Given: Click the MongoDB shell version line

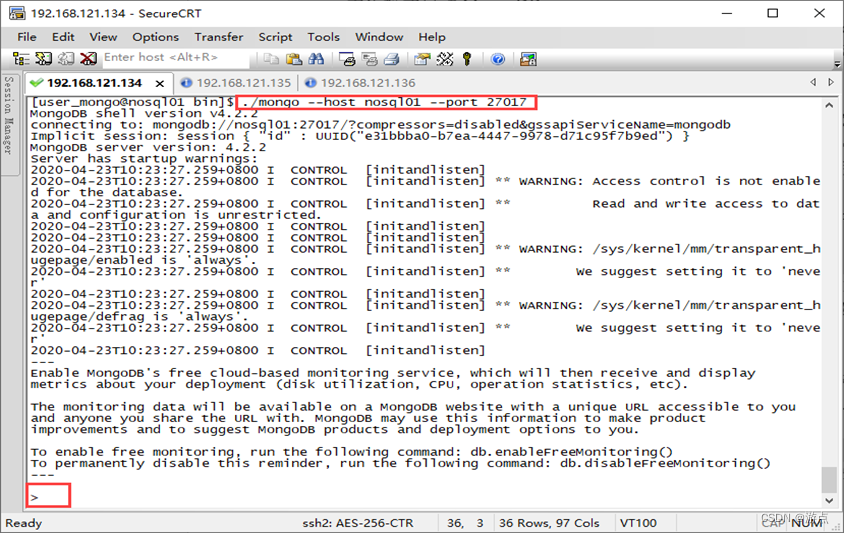Looking at the screenshot, I should tap(144, 114).
